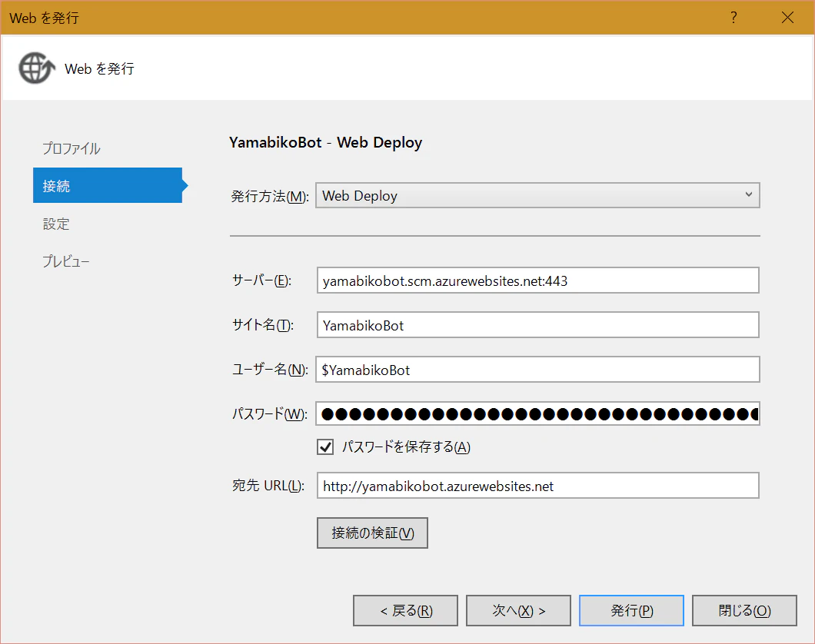
Task: Click the 接続の検証 button
Action: pos(372,533)
